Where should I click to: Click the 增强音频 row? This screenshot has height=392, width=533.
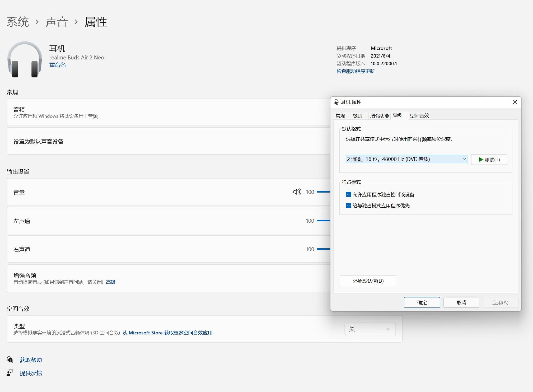(169, 278)
